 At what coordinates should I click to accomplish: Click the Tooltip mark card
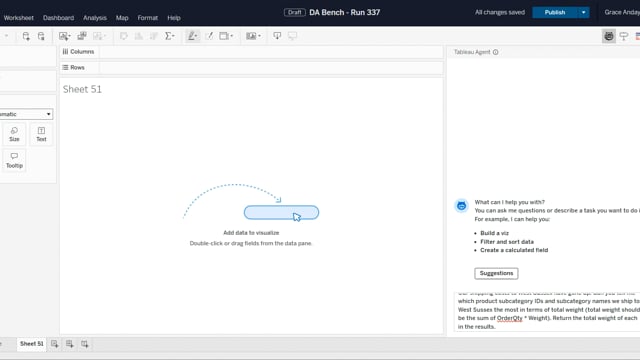14,160
